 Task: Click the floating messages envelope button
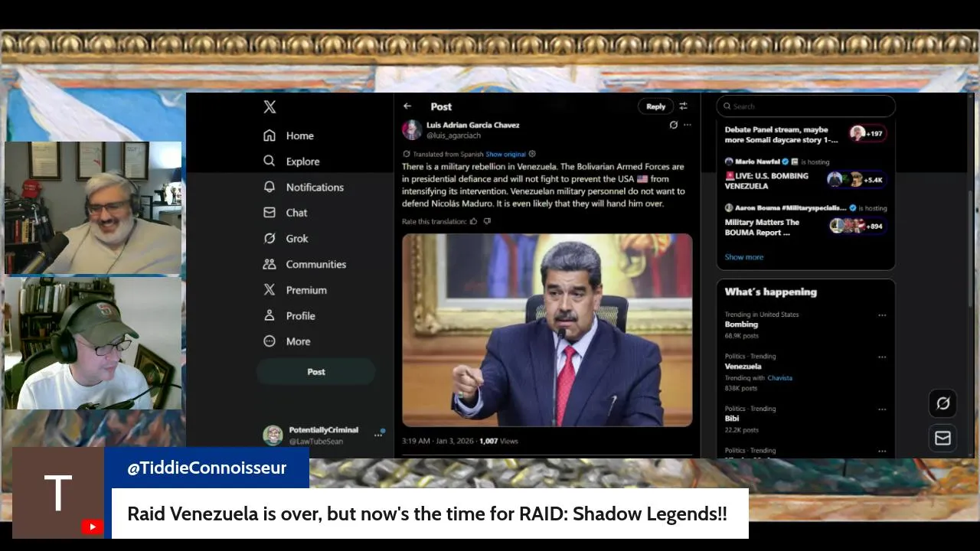(x=942, y=438)
